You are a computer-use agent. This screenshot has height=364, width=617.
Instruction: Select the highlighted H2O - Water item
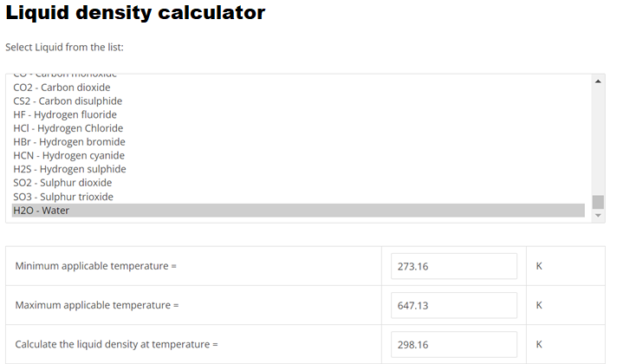tap(298, 210)
